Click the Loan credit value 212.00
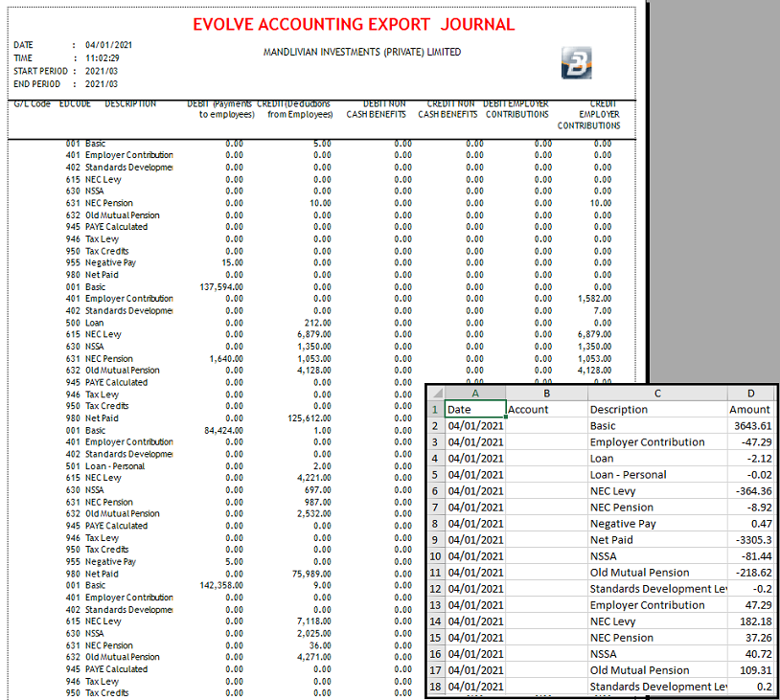This screenshot has width=780, height=700. (x=318, y=323)
